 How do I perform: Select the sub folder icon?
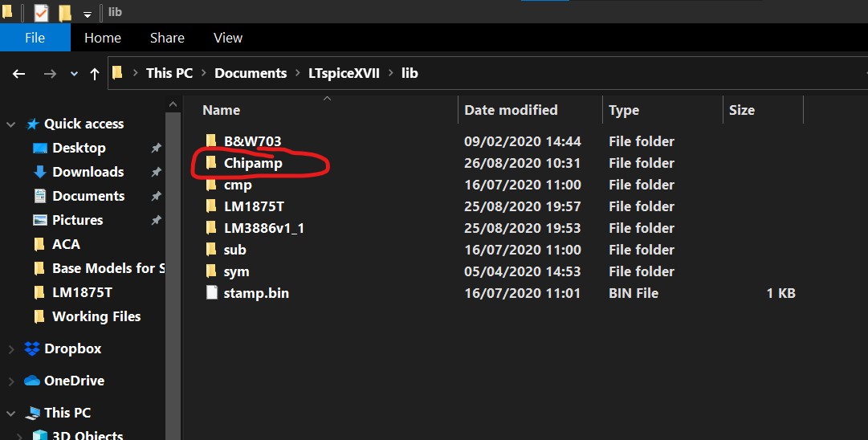[211, 249]
